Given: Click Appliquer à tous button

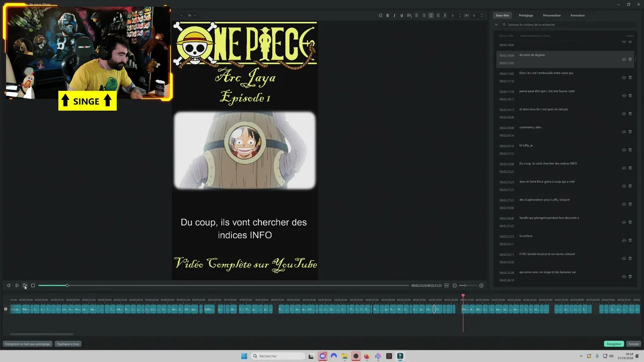Looking at the screenshot, I should (68, 344).
